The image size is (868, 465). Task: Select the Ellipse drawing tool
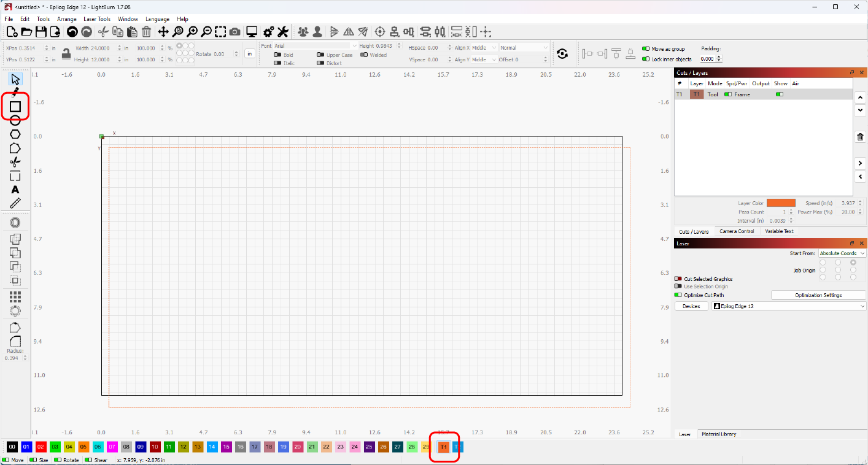pyautogui.click(x=15, y=120)
